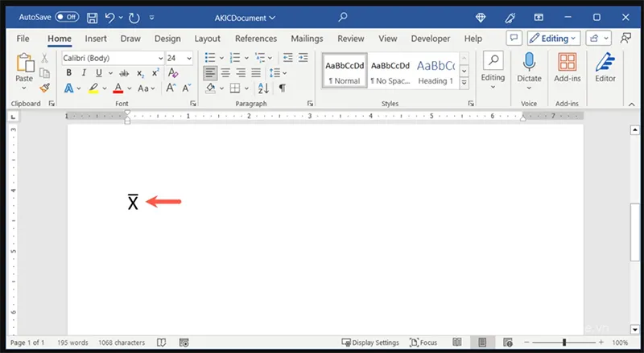Click the zoom slider handle

click(564, 342)
